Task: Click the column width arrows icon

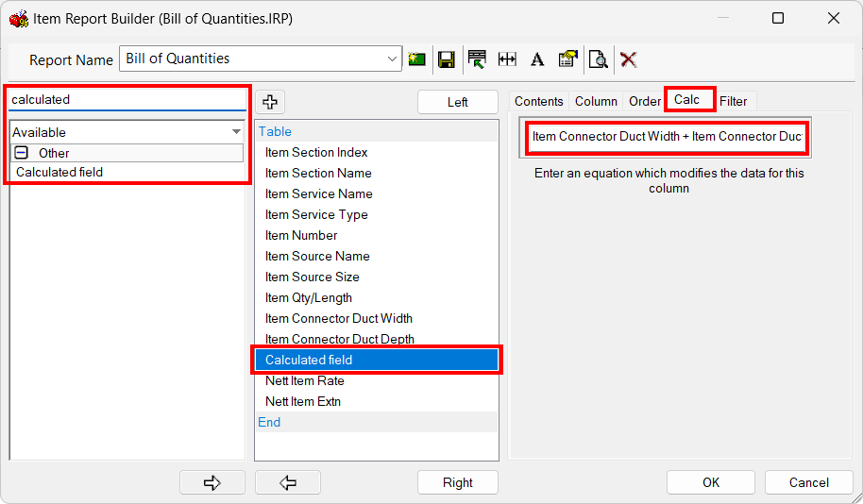Action: point(507,59)
